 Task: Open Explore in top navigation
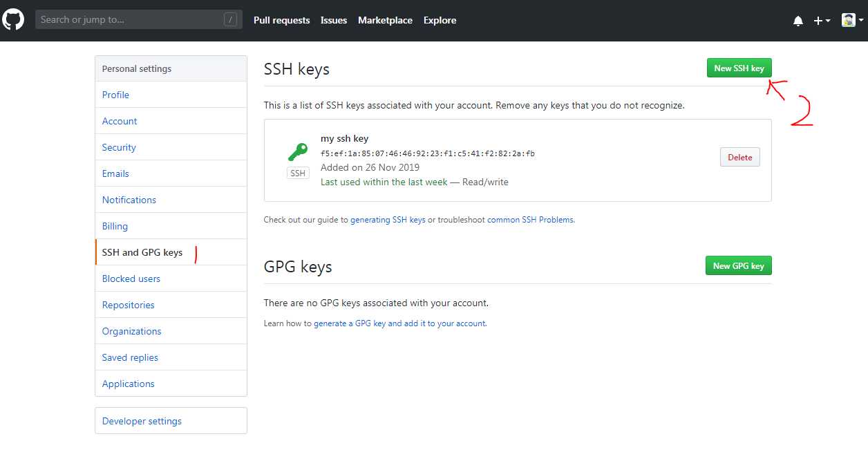click(x=440, y=20)
